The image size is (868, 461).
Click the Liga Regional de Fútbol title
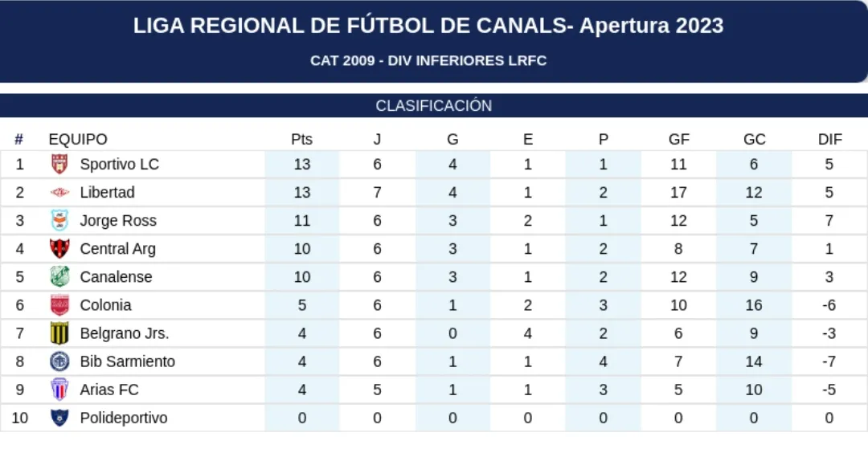tap(428, 26)
